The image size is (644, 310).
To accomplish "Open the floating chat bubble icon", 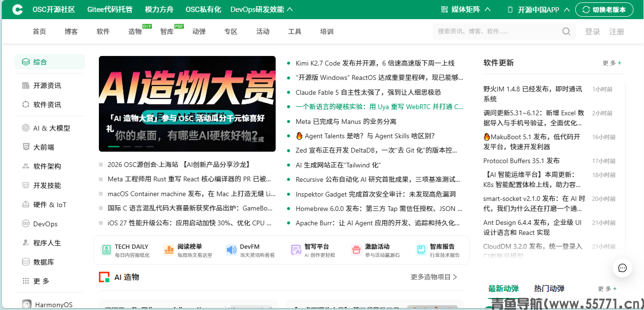I will pos(623,268).
